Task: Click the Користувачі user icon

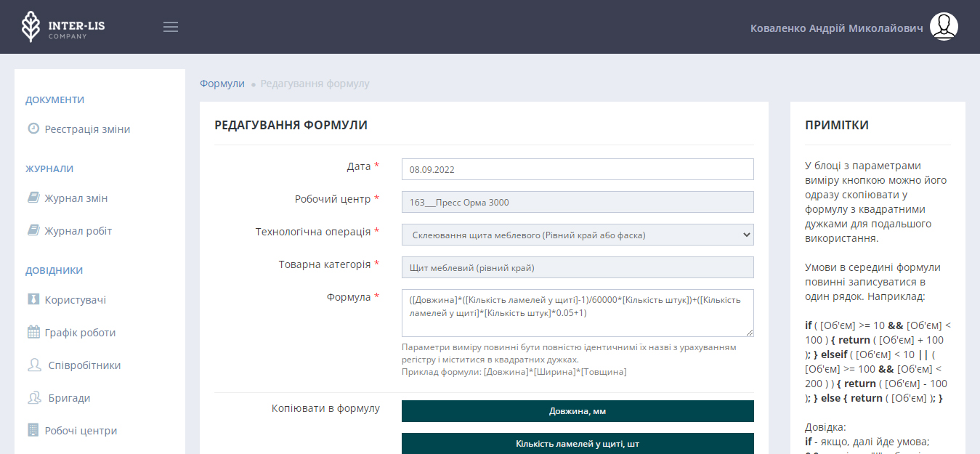Action: click(33, 299)
